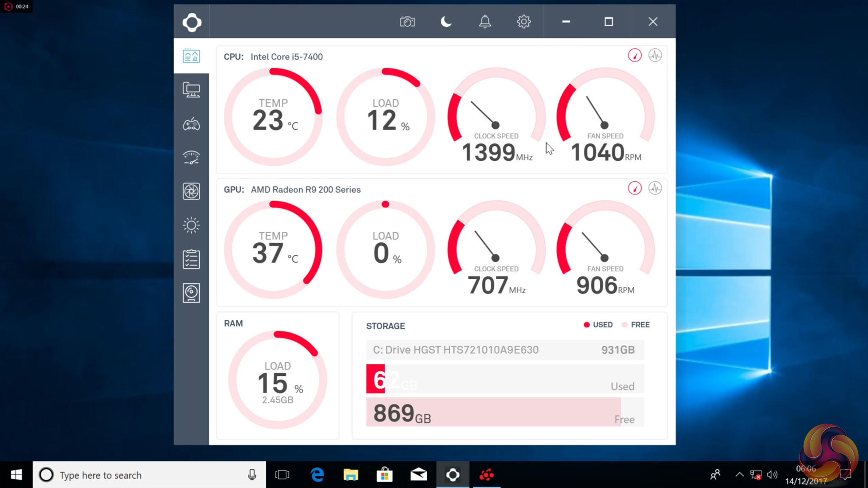Viewport: 868px width, 488px height.
Task: Open the fan control section
Action: pyautogui.click(x=191, y=191)
